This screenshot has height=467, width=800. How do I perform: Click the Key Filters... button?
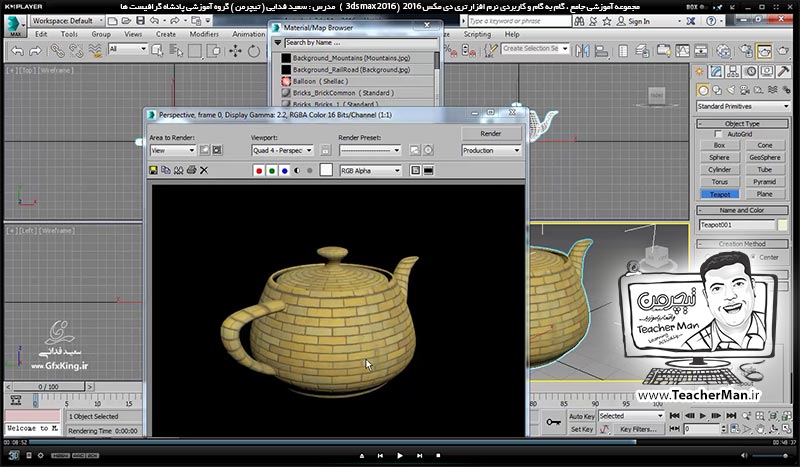click(x=638, y=429)
